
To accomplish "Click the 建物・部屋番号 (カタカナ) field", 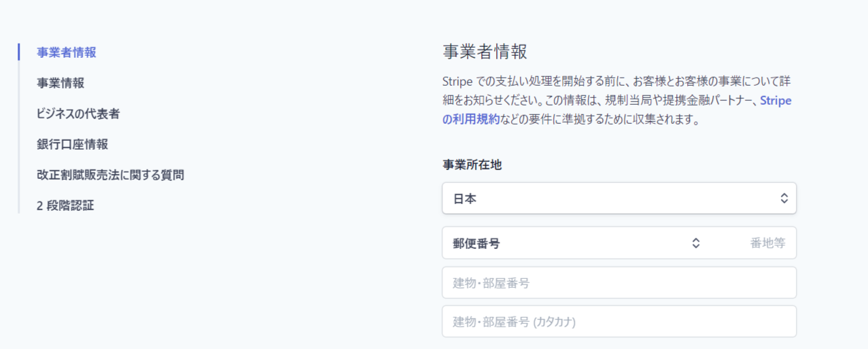I will point(619,322).
